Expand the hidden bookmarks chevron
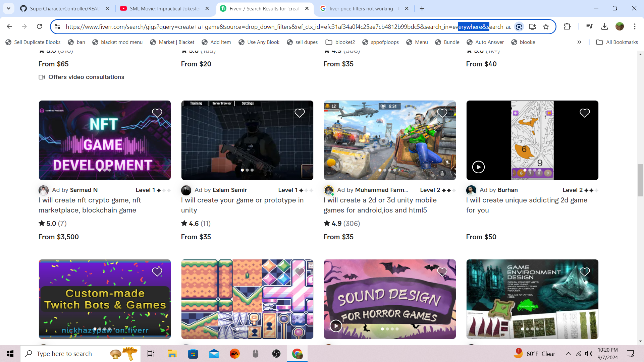 579,42
